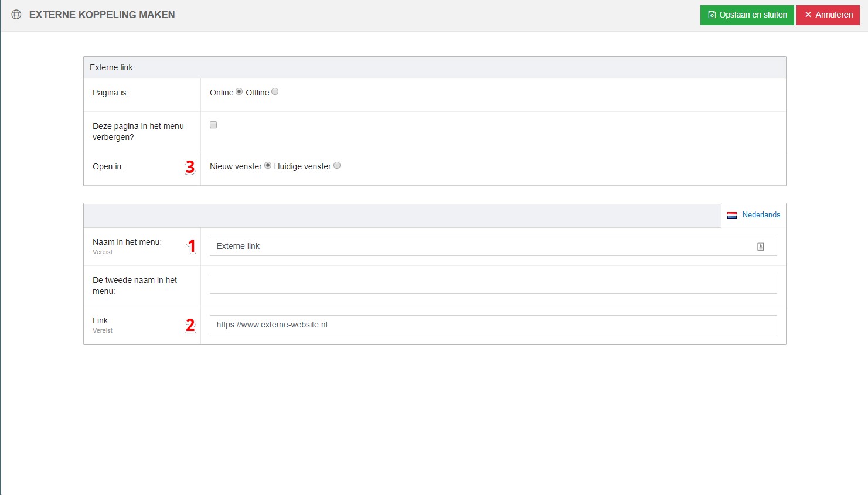Click the Link label text
The width and height of the screenshot is (868, 495).
pyautogui.click(x=101, y=320)
